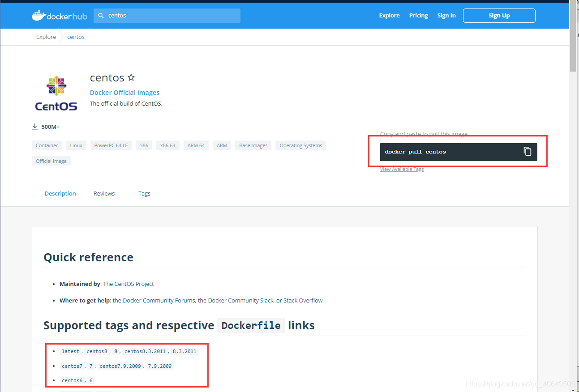Image resolution: width=579 pixels, height=392 pixels.
Task: Switch to the Reviews tab
Action: coord(104,193)
